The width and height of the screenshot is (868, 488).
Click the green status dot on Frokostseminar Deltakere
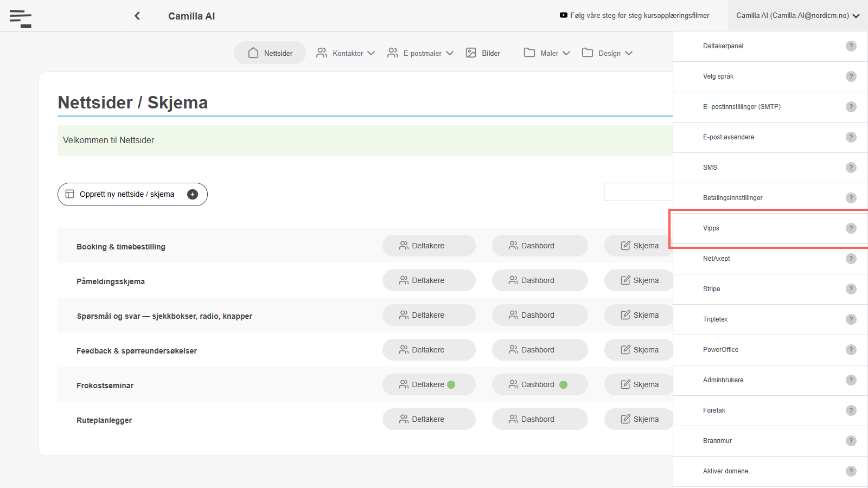click(451, 384)
